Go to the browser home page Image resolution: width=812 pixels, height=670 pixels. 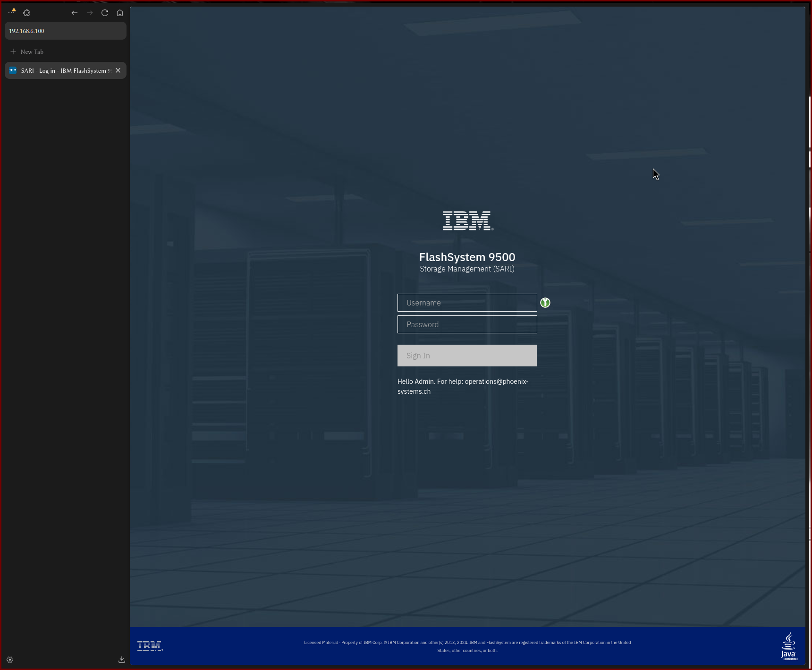(120, 13)
